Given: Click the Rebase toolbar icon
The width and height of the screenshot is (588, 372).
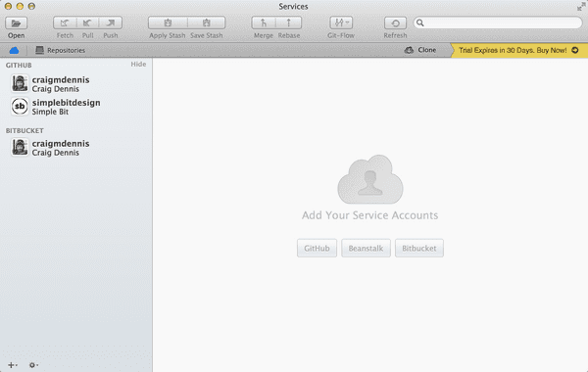Looking at the screenshot, I should coord(289,23).
